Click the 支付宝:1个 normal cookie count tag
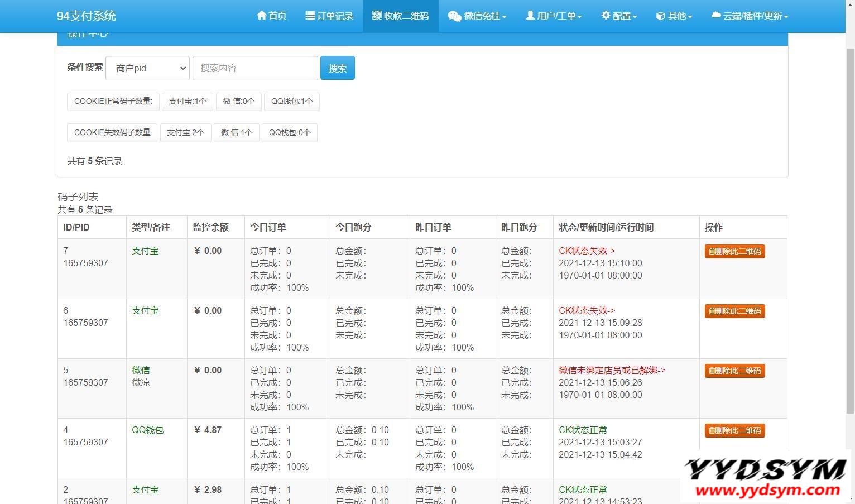 pyautogui.click(x=188, y=102)
